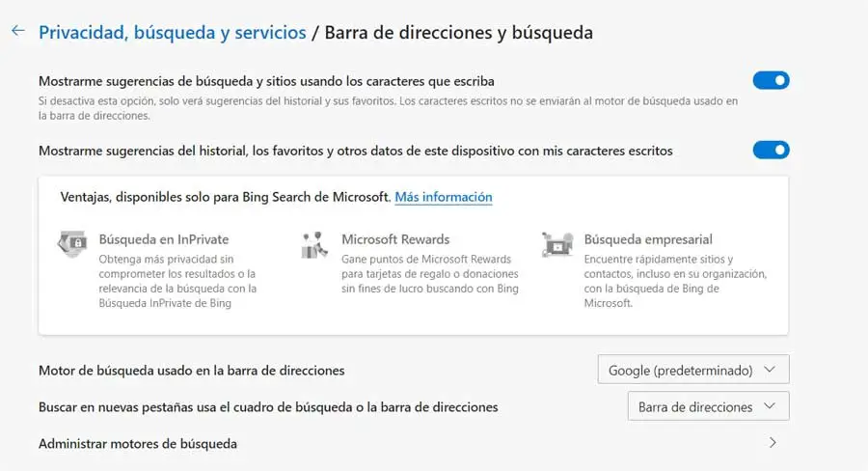868x471 pixels.
Task: Click the Búsqueda en InPrivate icon
Action: coord(74,244)
